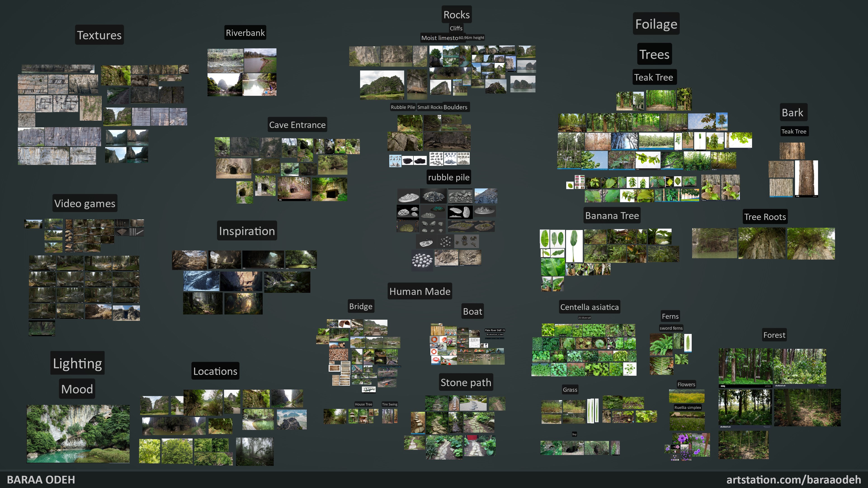Select the Flowers label

tap(686, 384)
